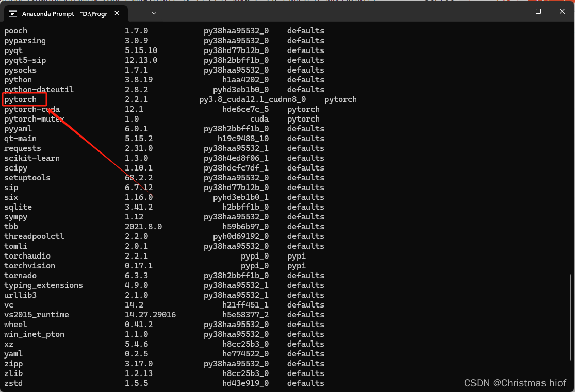575x392 pixels.
Task: Click the threadpoolctl package name
Action: pyautogui.click(x=34, y=236)
